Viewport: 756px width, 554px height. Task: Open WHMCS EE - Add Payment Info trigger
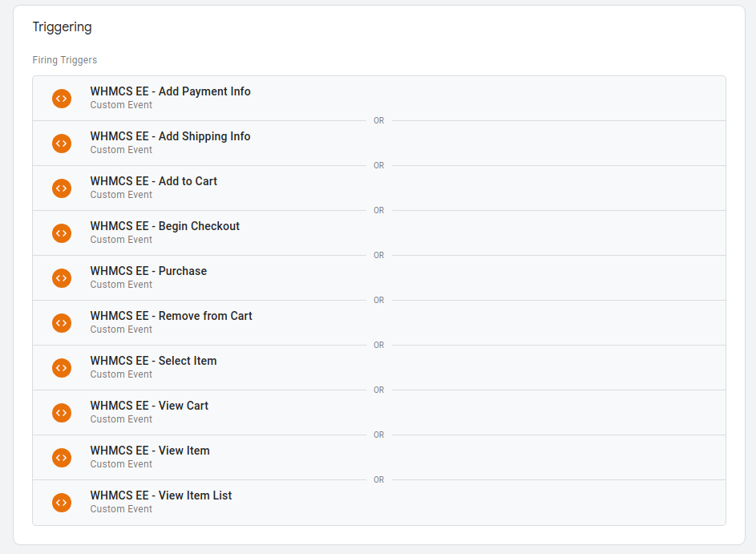[x=170, y=91]
